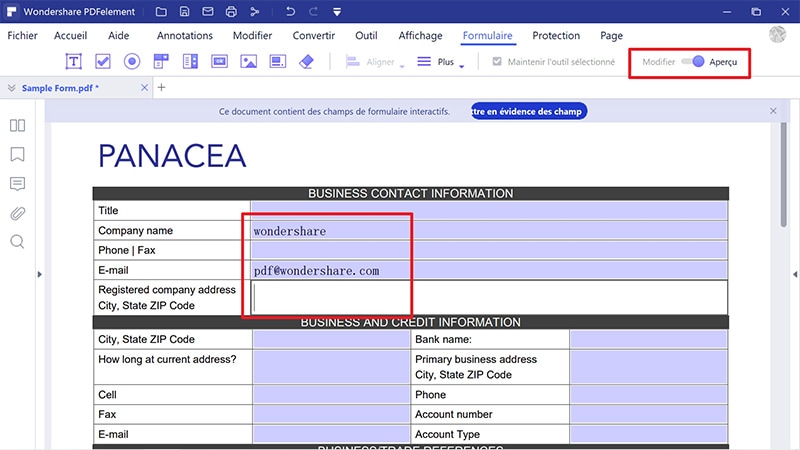Select the eraser clear form tool

coord(306,61)
